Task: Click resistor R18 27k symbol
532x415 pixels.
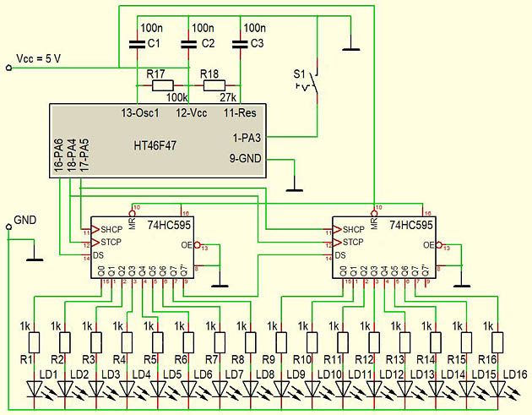Action: point(214,85)
